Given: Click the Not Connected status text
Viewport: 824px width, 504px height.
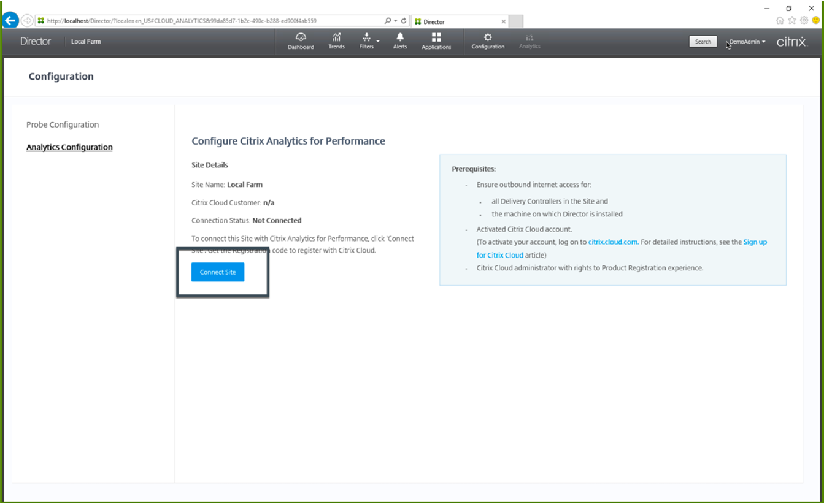Looking at the screenshot, I should (x=277, y=221).
